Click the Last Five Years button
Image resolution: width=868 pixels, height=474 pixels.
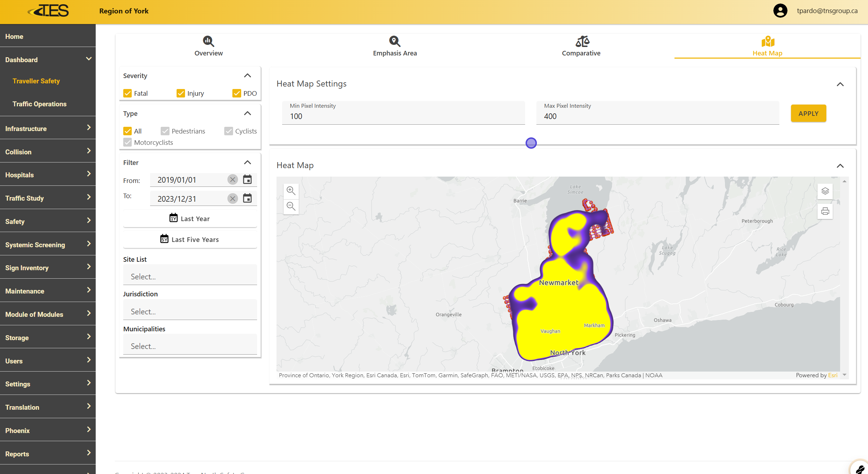point(190,239)
